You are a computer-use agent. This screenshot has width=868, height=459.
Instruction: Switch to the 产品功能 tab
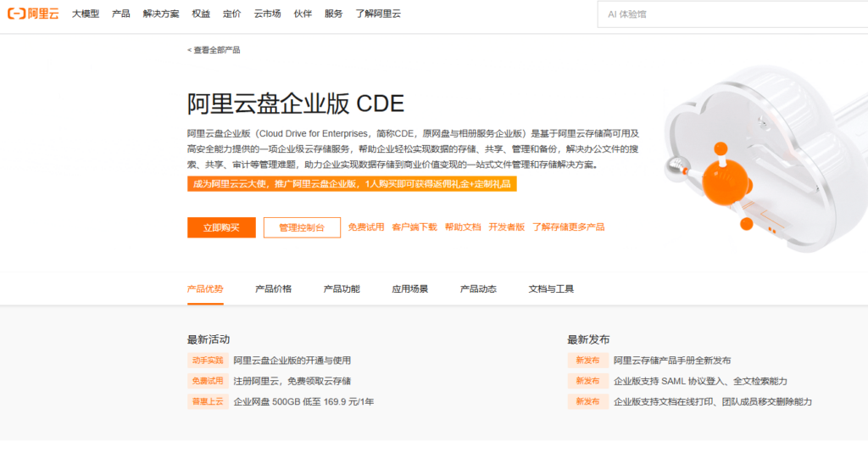pyautogui.click(x=342, y=288)
